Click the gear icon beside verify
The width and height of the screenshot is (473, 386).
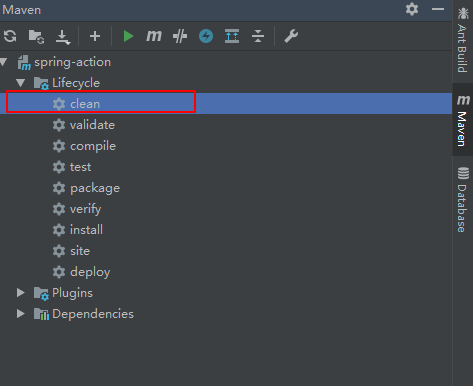point(59,209)
